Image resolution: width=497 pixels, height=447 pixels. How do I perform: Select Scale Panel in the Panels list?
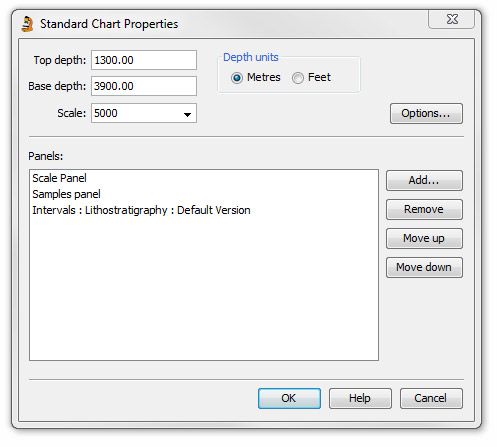point(59,178)
